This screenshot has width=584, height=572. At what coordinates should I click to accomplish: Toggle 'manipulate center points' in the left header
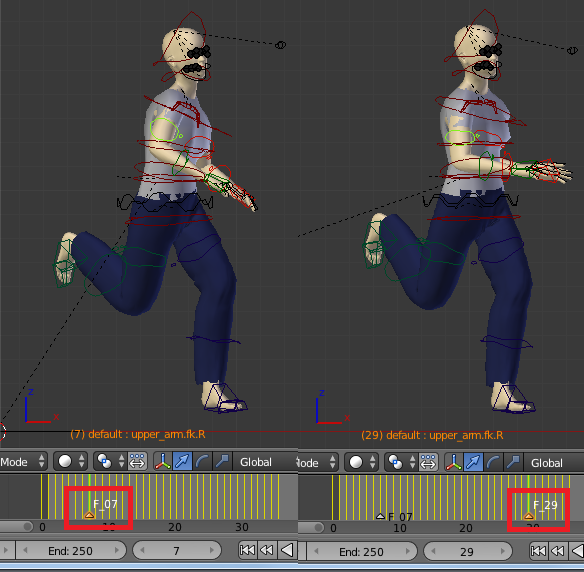click(137, 462)
